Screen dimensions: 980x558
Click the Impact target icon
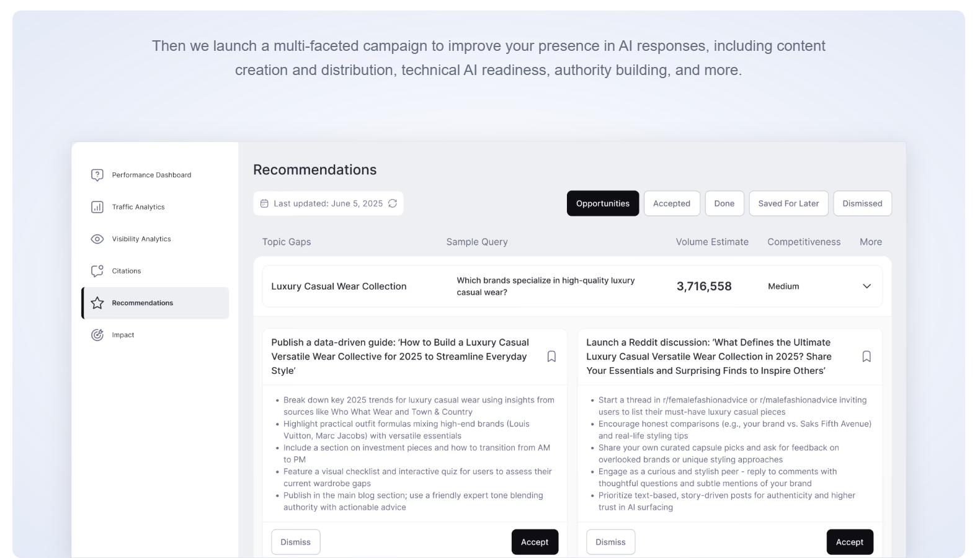click(97, 335)
